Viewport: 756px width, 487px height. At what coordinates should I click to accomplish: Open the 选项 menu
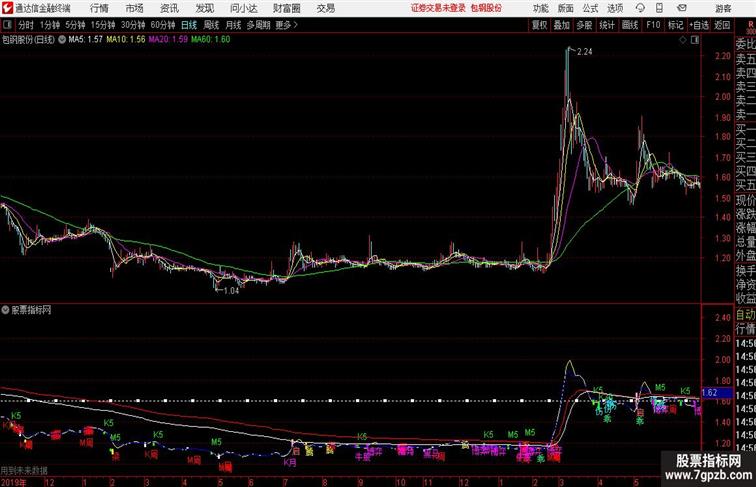pos(615,8)
